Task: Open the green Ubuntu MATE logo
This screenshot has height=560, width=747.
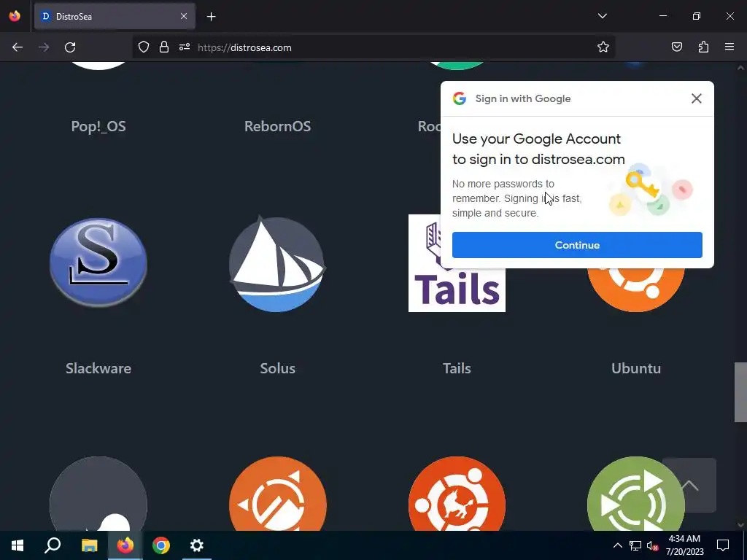Action: 636,494
